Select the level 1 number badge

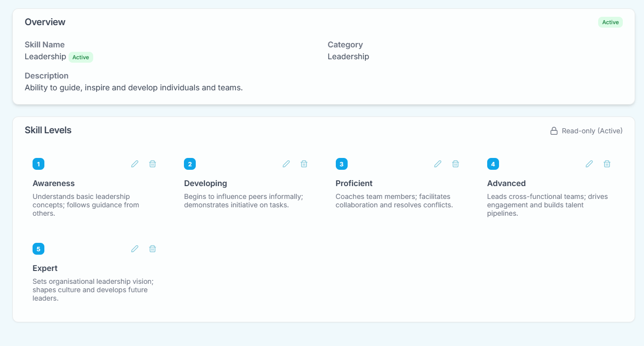tap(38, 163)
